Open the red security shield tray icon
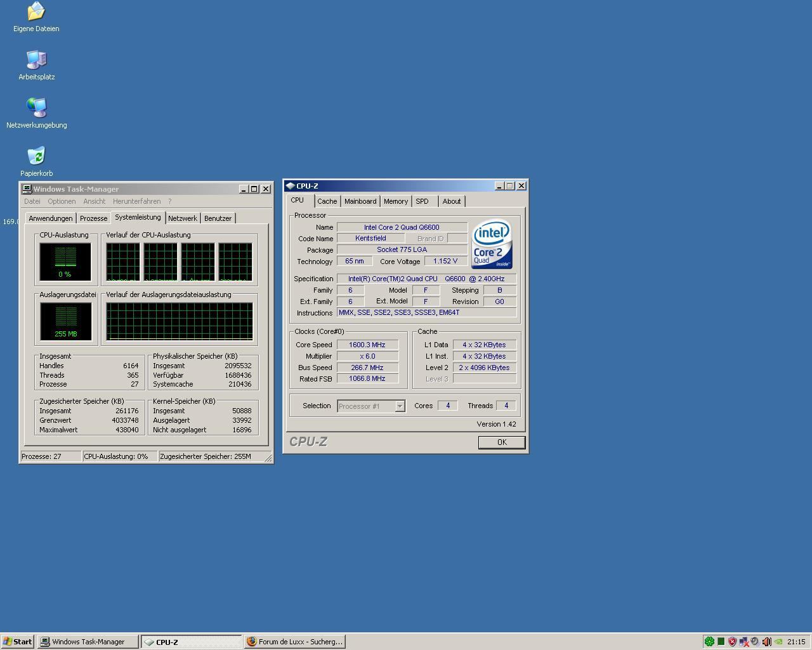The image size is (812, 650). click(x=732, y=642)
